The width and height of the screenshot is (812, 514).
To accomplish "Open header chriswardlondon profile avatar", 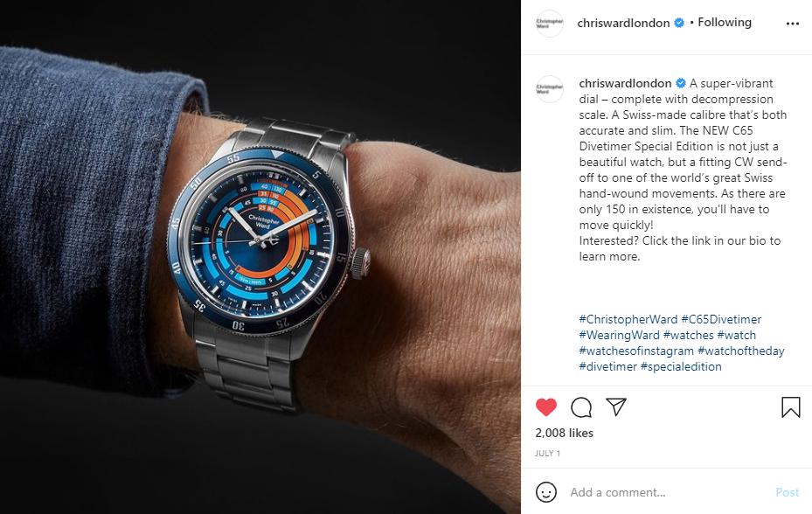I will (x=550, y=24).
